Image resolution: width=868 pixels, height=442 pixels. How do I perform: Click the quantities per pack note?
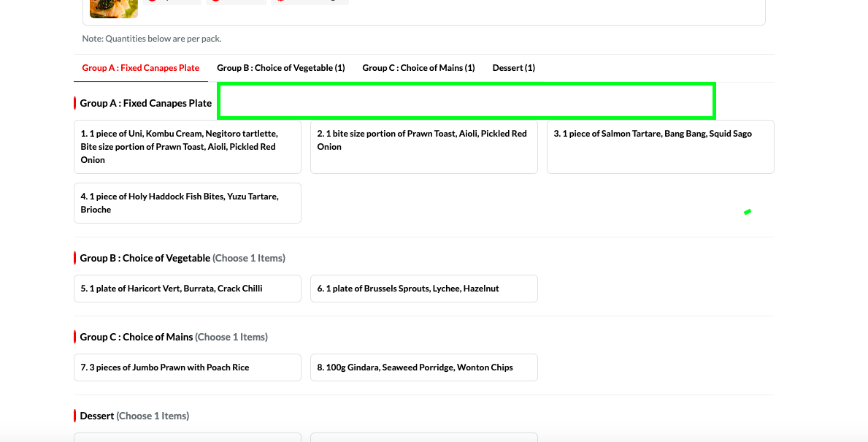point(152,39)
